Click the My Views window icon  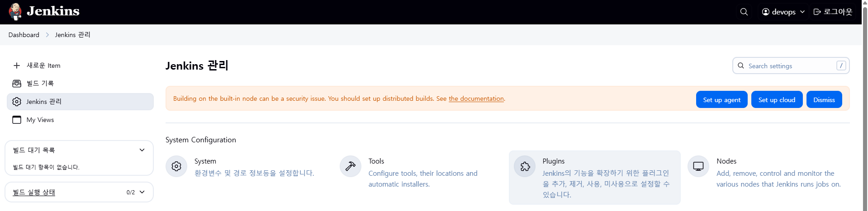coord(17,120)
